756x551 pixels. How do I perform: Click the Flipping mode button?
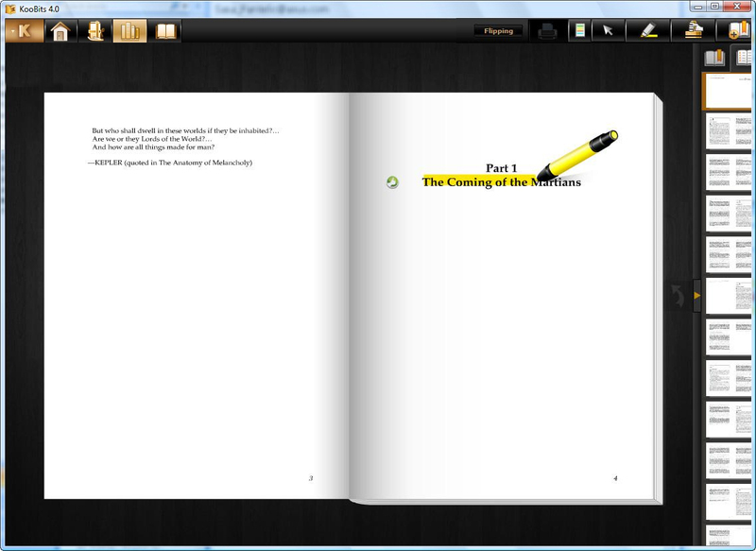(x=499, y=31)
